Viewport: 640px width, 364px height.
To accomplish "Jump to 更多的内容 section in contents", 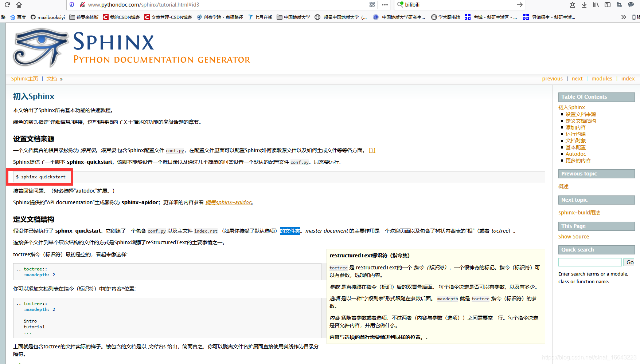I will [x=578, y=161].
